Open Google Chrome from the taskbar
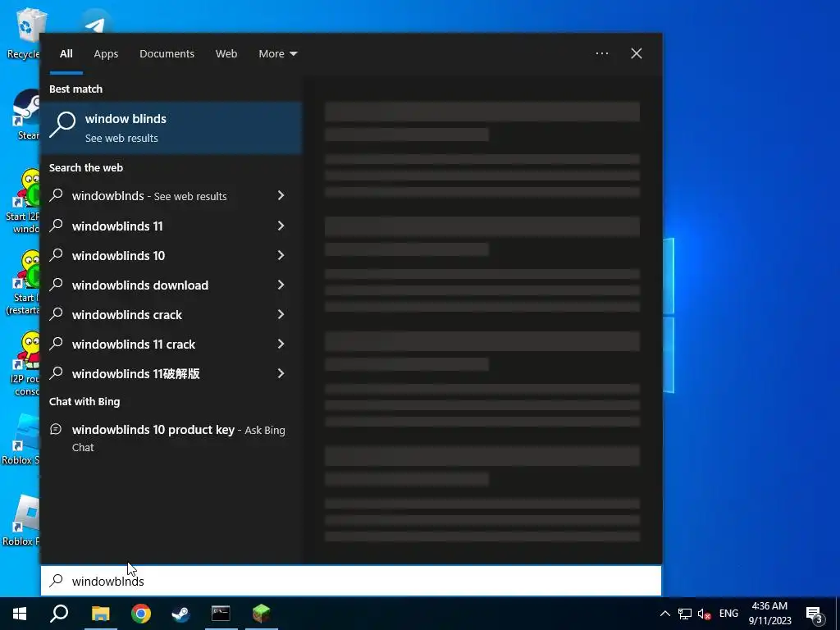The width and height of the screenshot is (840, 630). click(141, 614)
